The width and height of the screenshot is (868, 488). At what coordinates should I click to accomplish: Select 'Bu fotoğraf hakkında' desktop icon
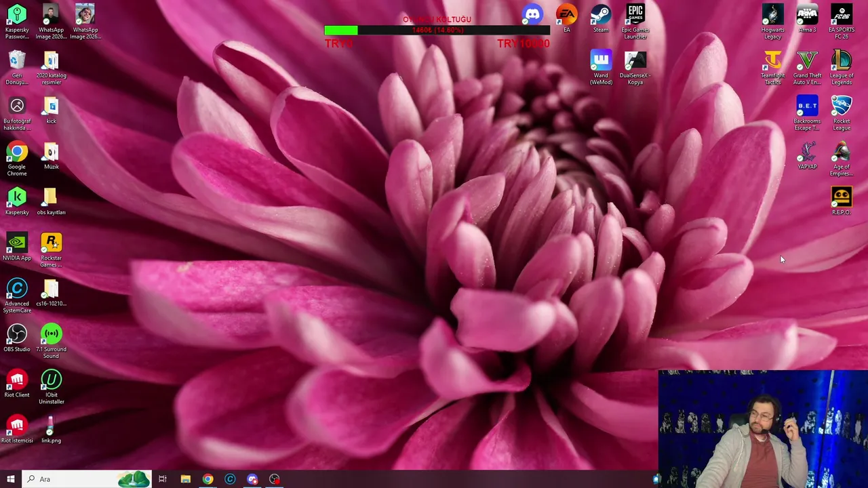[17, 113]
